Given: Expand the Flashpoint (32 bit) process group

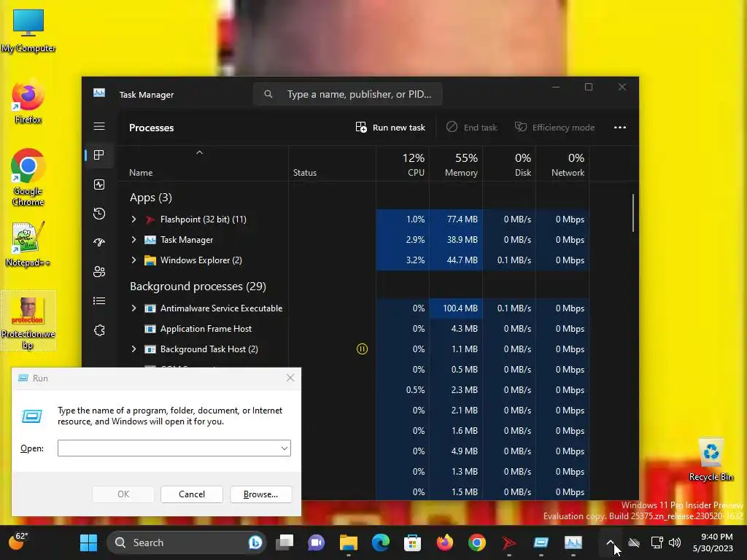Looking at the screenshot, I should [x=134, y=219].
